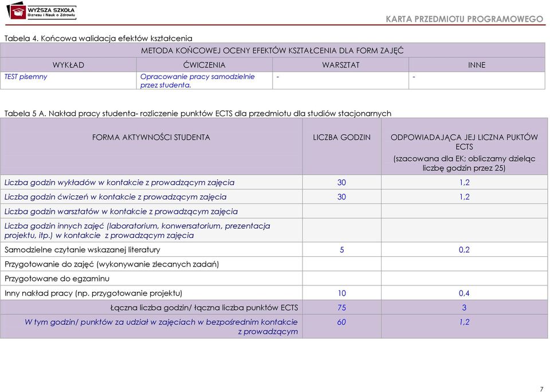Image resolution: width=550 pixels, height=392 pixels.
Task: Click the Tabela 5 A caption text
Action: coord(198,113)
